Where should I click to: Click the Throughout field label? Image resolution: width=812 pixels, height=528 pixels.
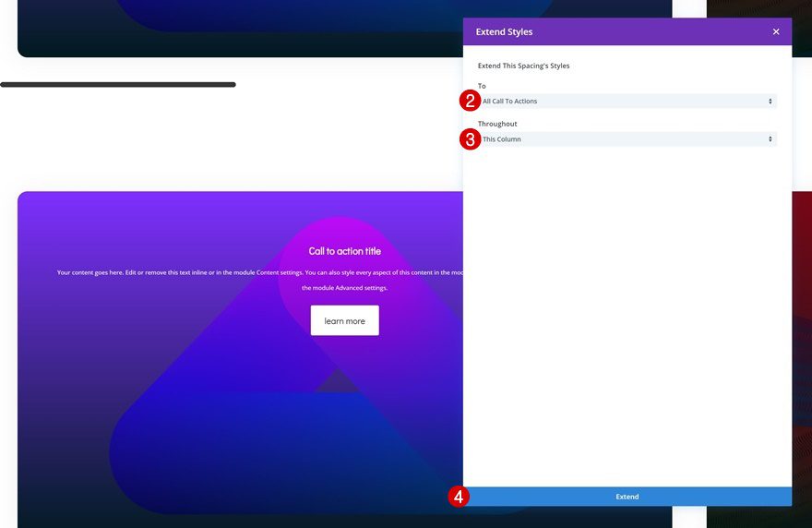[497, 124]
